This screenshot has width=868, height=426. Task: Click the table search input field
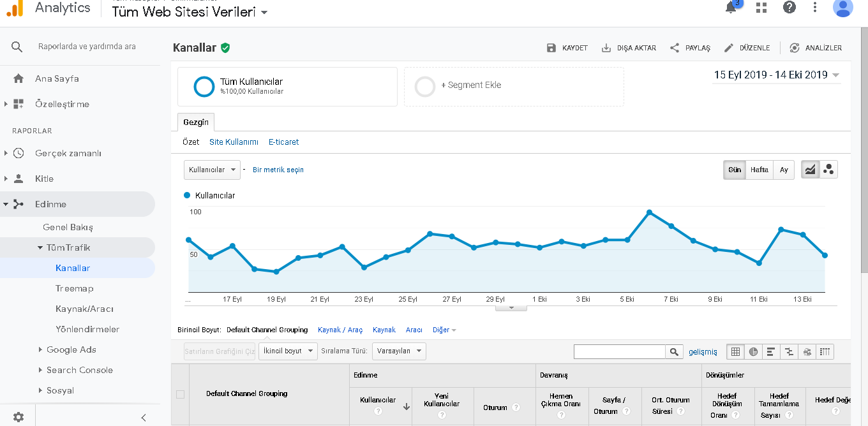point(619,351)
